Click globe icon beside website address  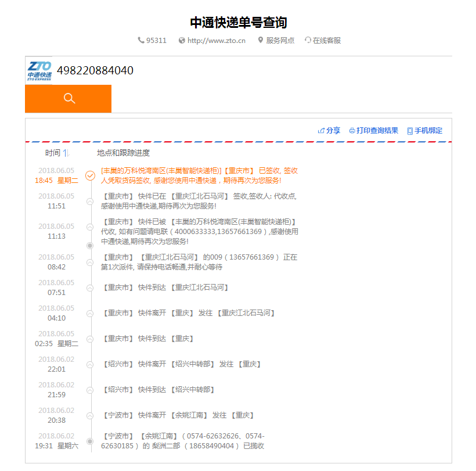(x=182, y=41)
